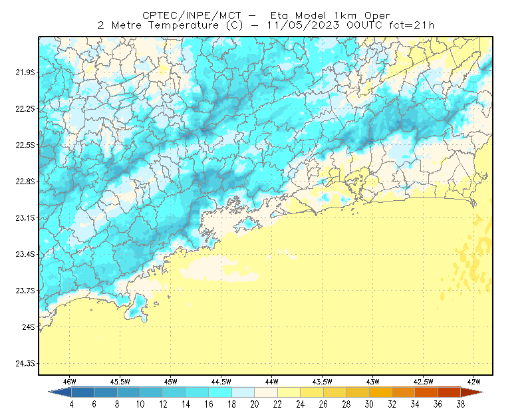
Task: Click the colorbar value '16'
Action: tap(209, 404)
